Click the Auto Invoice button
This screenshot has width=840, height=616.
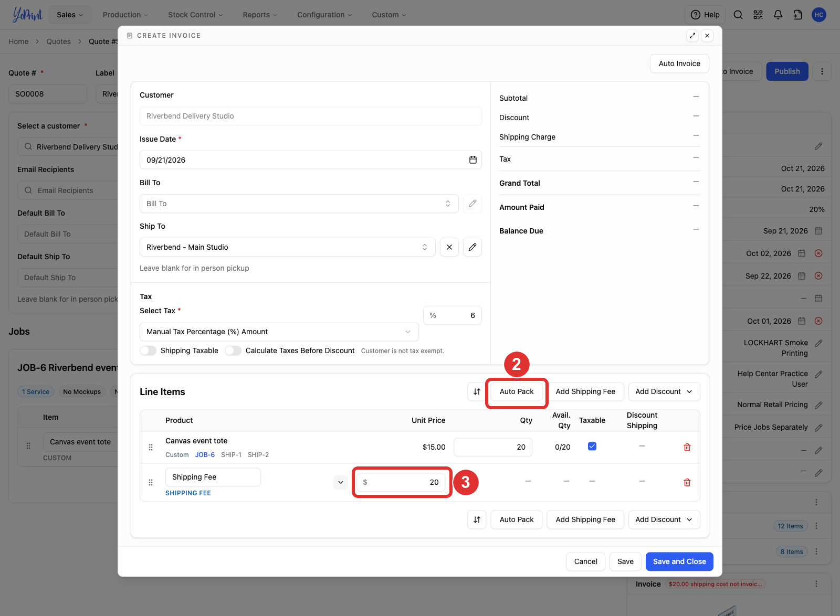679,63
